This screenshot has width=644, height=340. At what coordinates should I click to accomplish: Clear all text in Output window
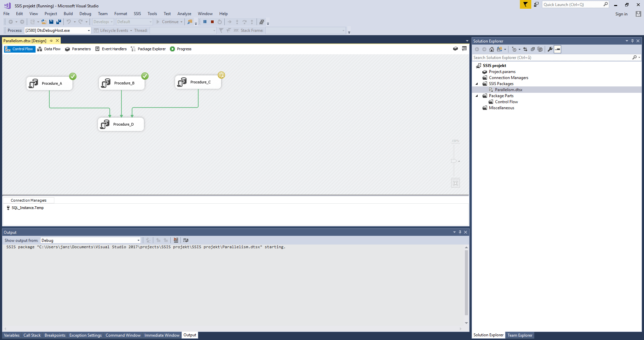176,240
